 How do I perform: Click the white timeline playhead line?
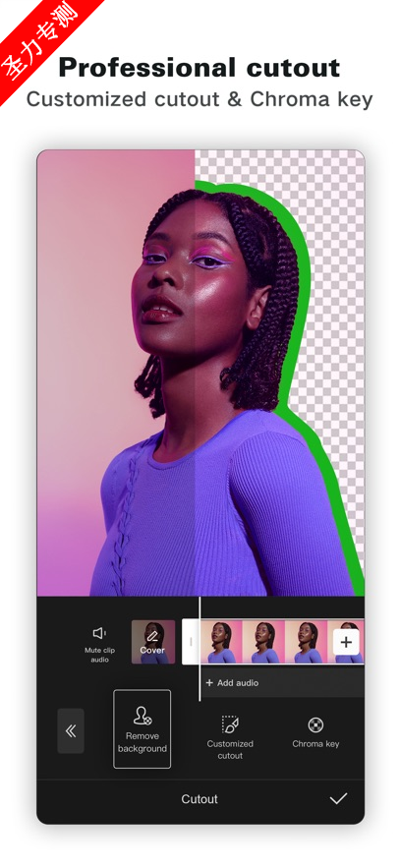(200, 649)
